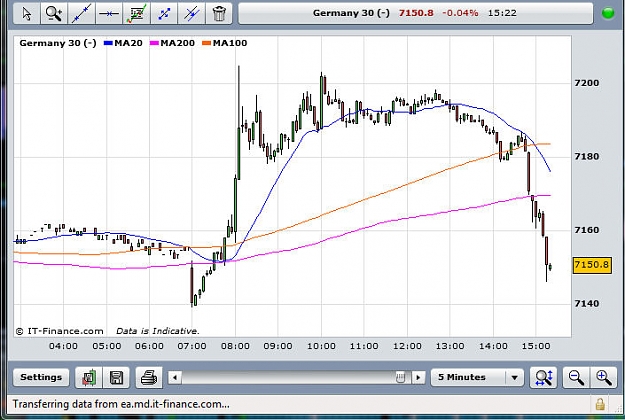Image resolution: width=625 pixels, height=420 pixels.
Task: Click the 04:00 time axis label
Action: click(x=63, y=346)
